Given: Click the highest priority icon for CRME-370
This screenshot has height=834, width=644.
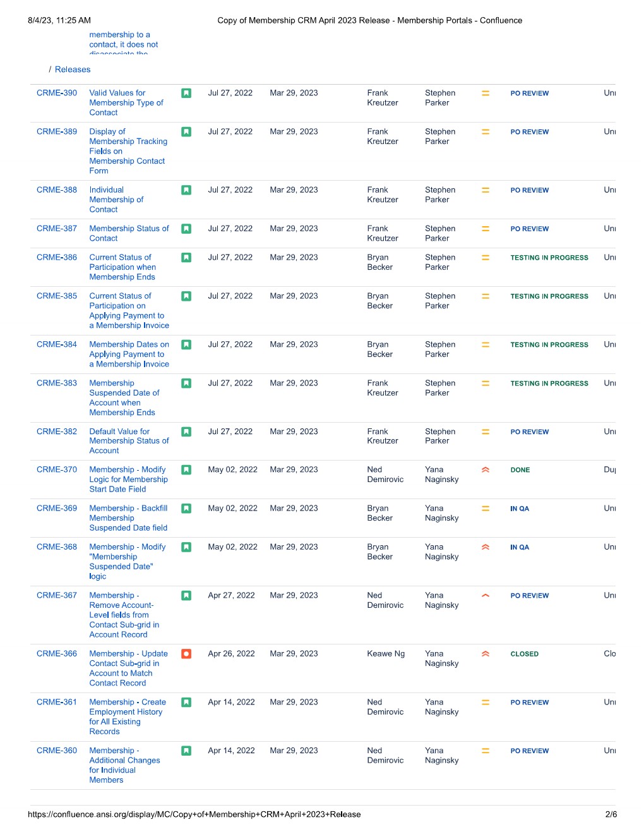Looking at the screenshot, I should tap(486, 470).
